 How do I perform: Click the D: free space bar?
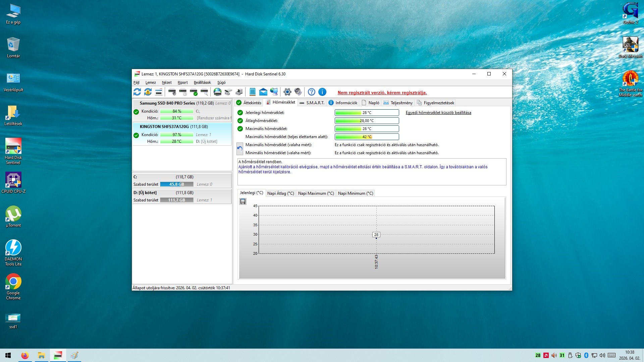coord(177,200)
